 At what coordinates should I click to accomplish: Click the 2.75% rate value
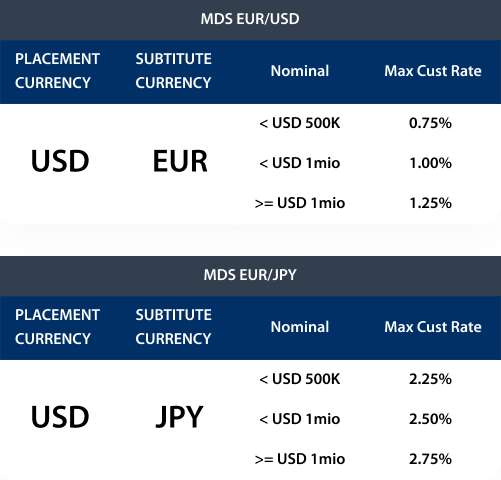[430, 459]
